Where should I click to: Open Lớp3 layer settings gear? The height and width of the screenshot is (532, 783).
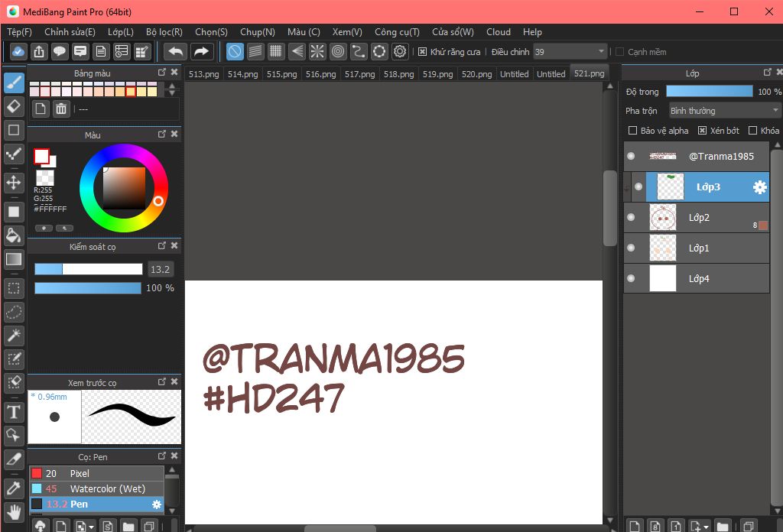[x=759, y=187]
